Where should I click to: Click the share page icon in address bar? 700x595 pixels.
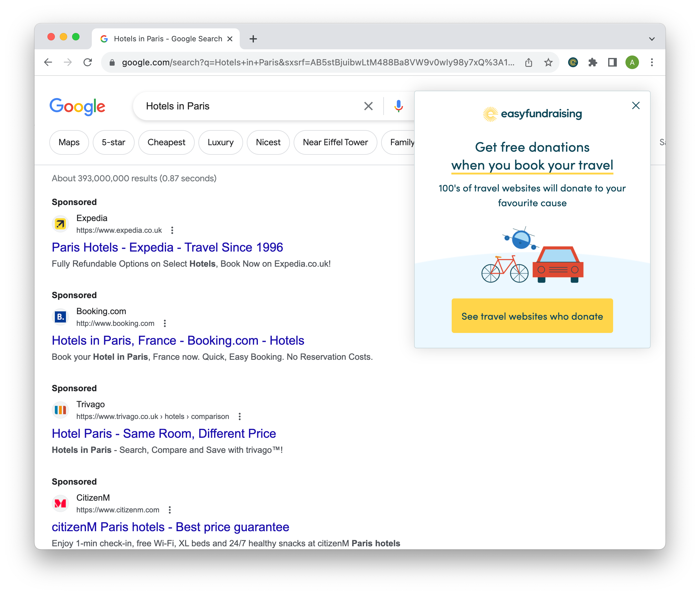[528, 62]
